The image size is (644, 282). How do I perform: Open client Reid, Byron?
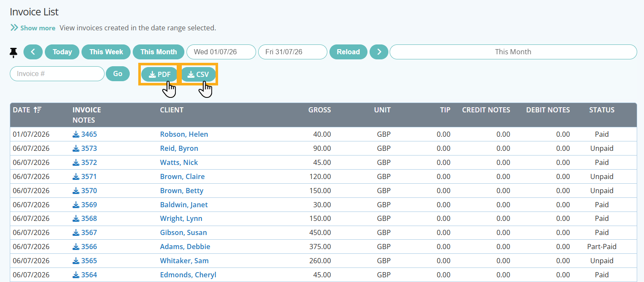[x=179, y=148]
